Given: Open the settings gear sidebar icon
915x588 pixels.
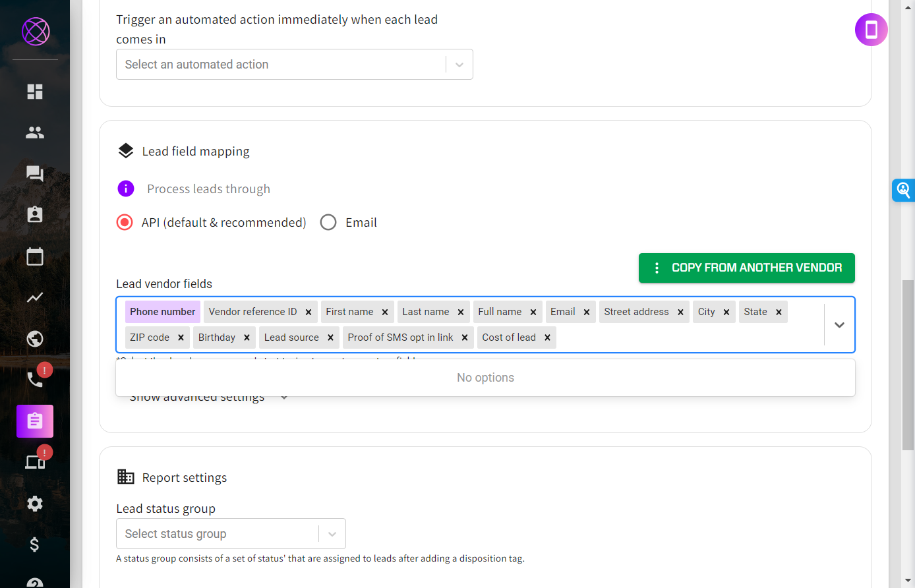Looking at the screenshot, I should click(x=35, y=504).
